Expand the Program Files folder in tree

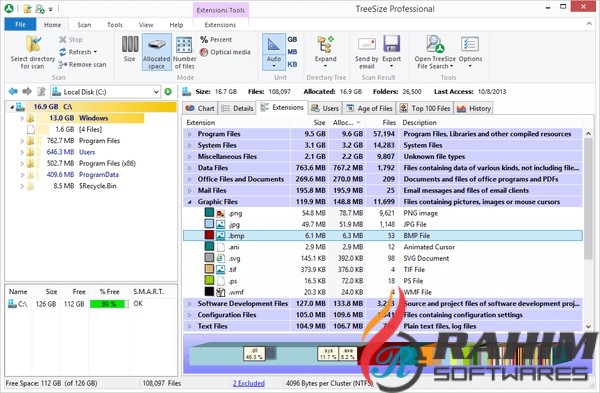tap(22, 141)
